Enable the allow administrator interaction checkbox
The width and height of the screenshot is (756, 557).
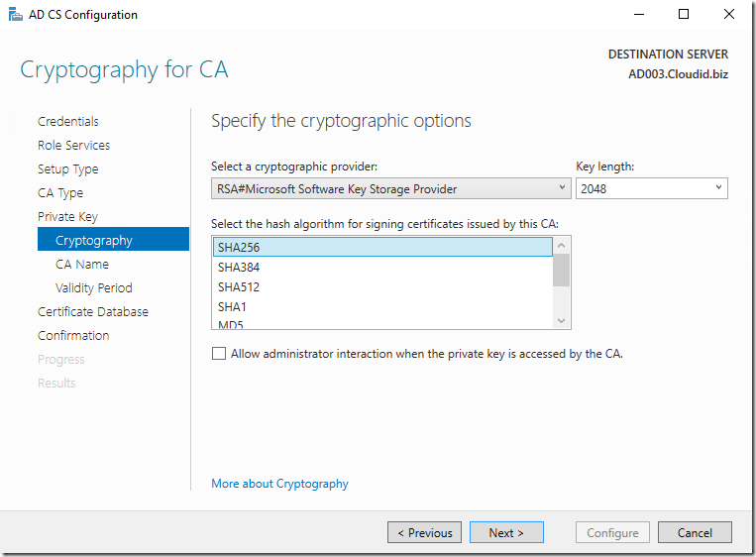pyautogui.click(x=219, y=354)
